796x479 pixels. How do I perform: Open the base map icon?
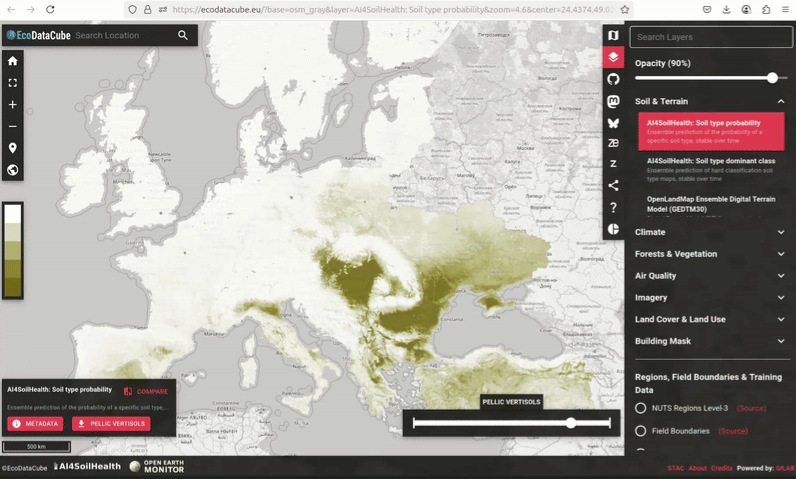point(613,35)
